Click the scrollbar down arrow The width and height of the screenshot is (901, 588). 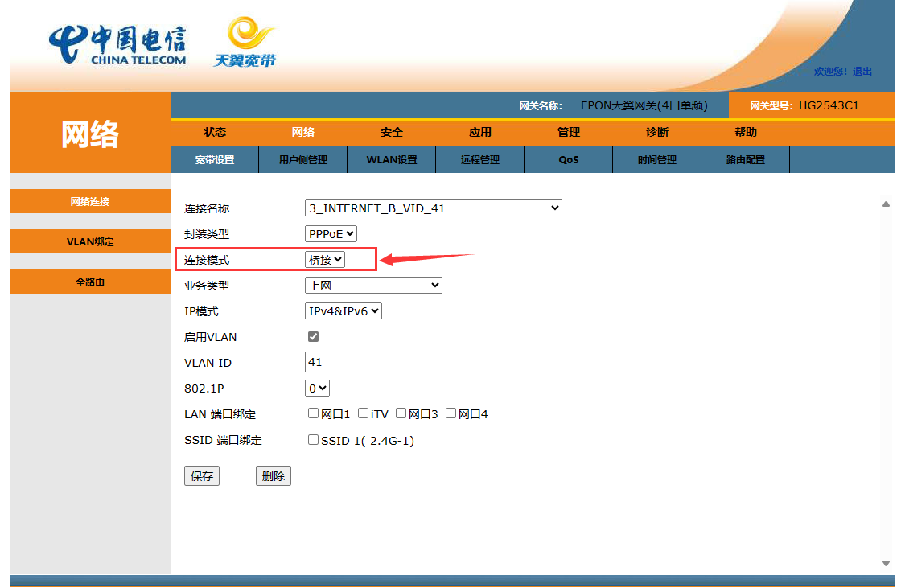pyautogui.click(x=886, y=563)
